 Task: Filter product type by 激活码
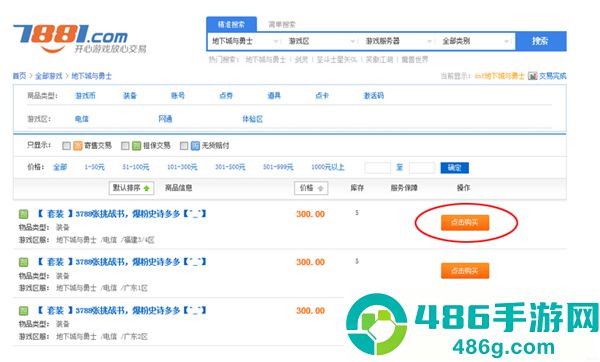(x=373, y=96)
